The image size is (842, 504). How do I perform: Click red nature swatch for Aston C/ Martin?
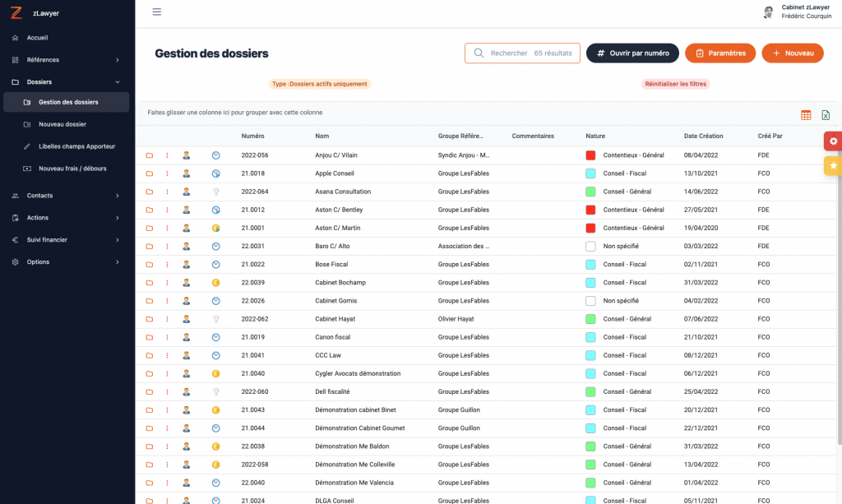[x=590, y=228]
